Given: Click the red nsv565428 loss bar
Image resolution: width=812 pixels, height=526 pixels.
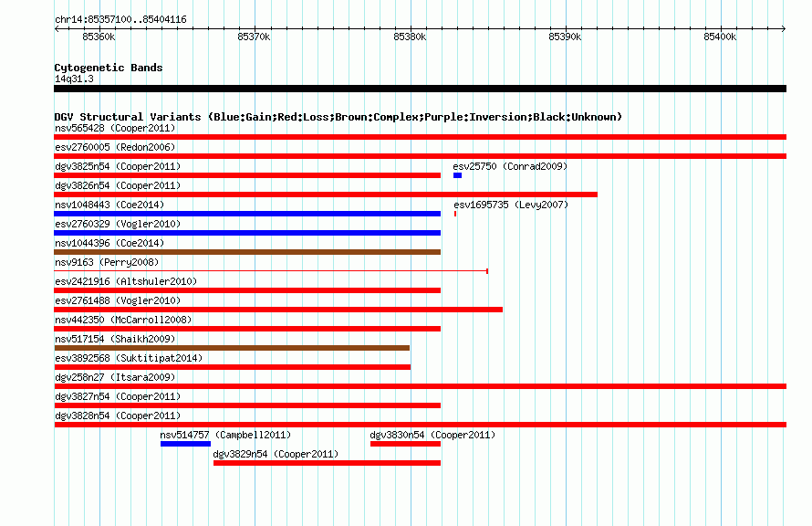Looking at the screenshot, I should tap(420, 137).
